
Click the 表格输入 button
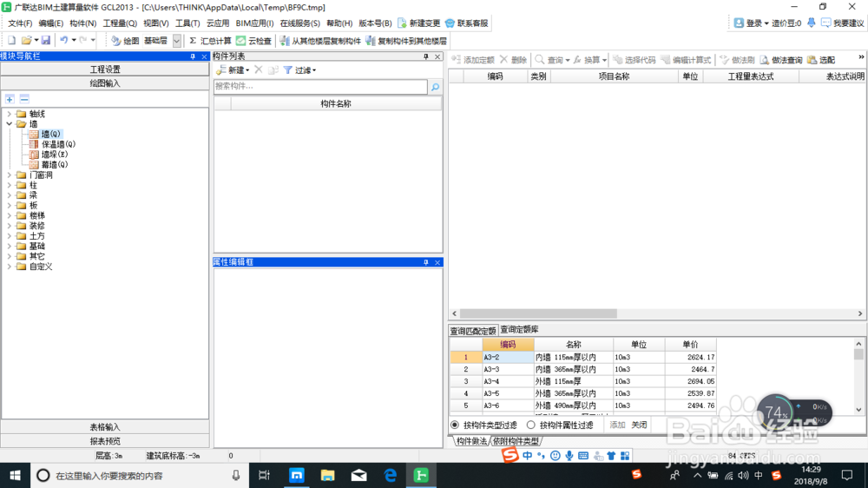105,427
